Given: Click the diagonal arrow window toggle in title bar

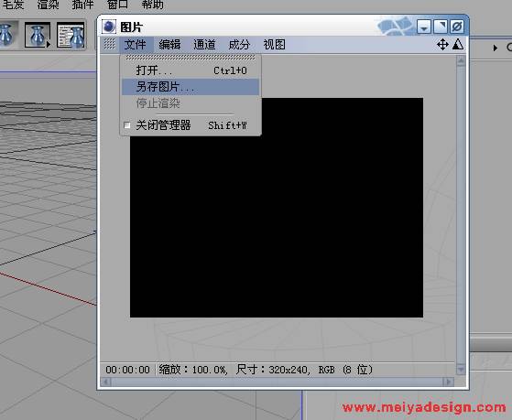Looking at the screenshot, I should pyautogui.click(x=441, y=27).
